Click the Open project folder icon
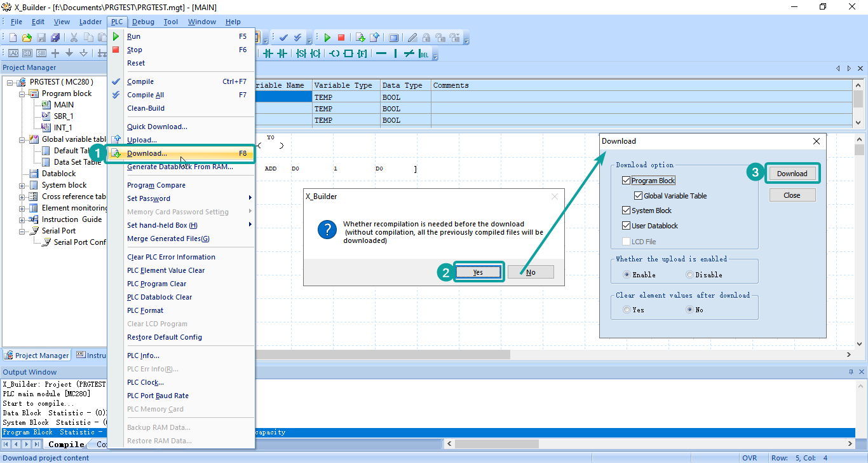 click(x=27, y=38)
